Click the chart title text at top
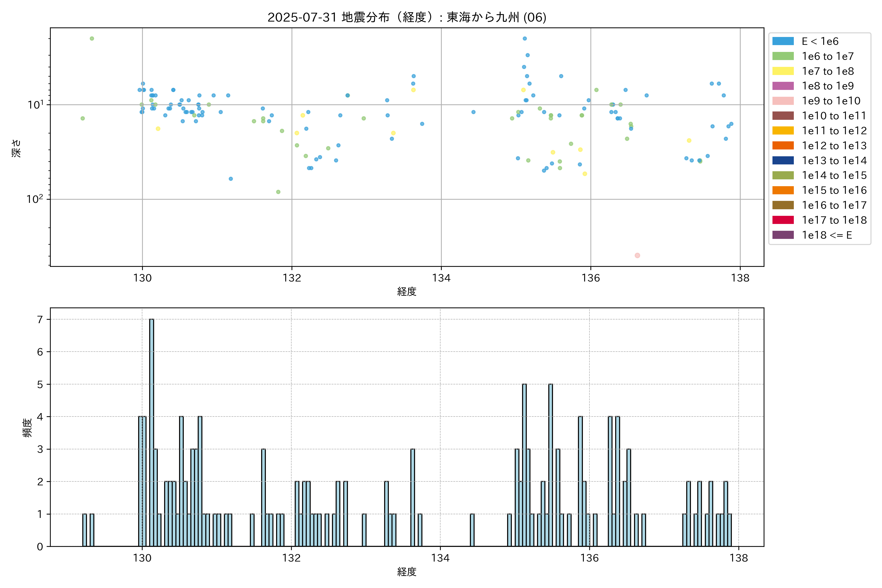Screen dimensions: 882x588 tap(406, 17)
